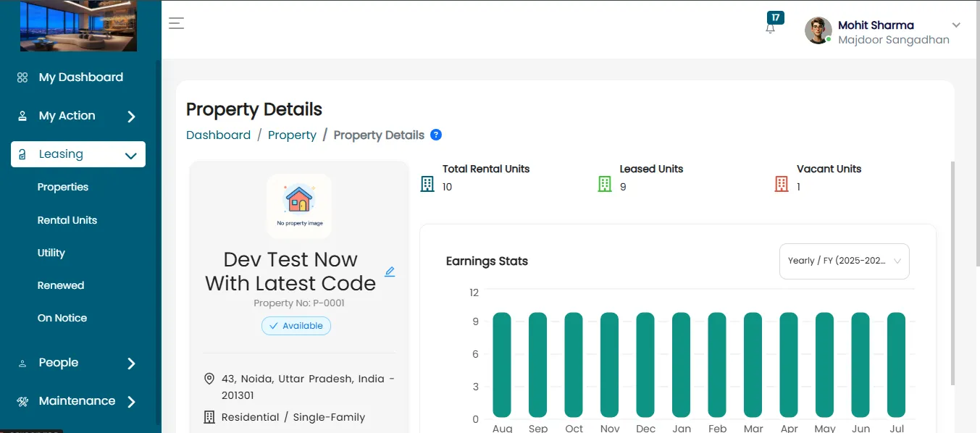Image resolution: width=980 pixels, height=433 pixels.
Task: Click the address text 43, Noida, Uttar Pradesh
Action: pos(309,387)
